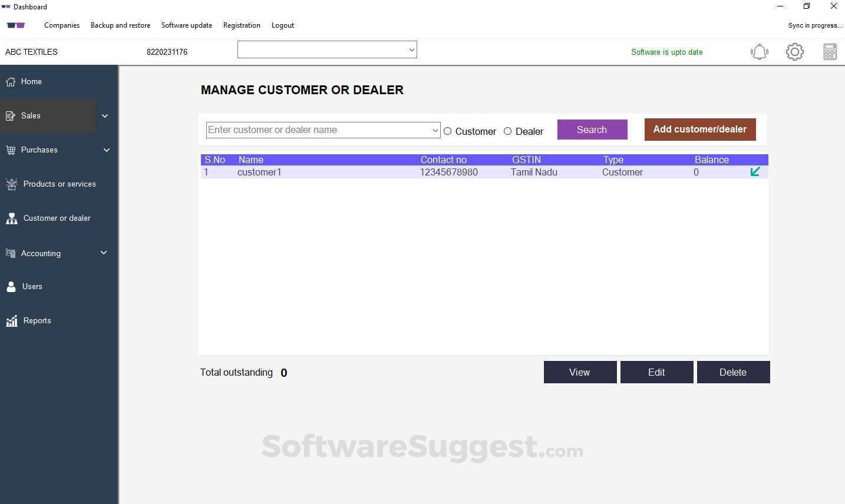Viewport: 845px width, 504px height.
Task: Expand the Accounting menu in the sidebar
Action: [x=41, y=253]
